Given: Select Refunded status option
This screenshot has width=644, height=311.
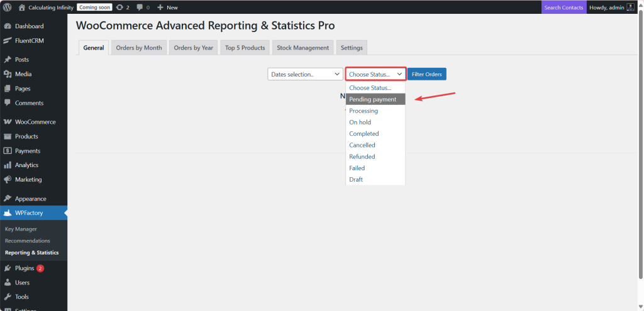Looking at the screenshot, I should [375, 156].
